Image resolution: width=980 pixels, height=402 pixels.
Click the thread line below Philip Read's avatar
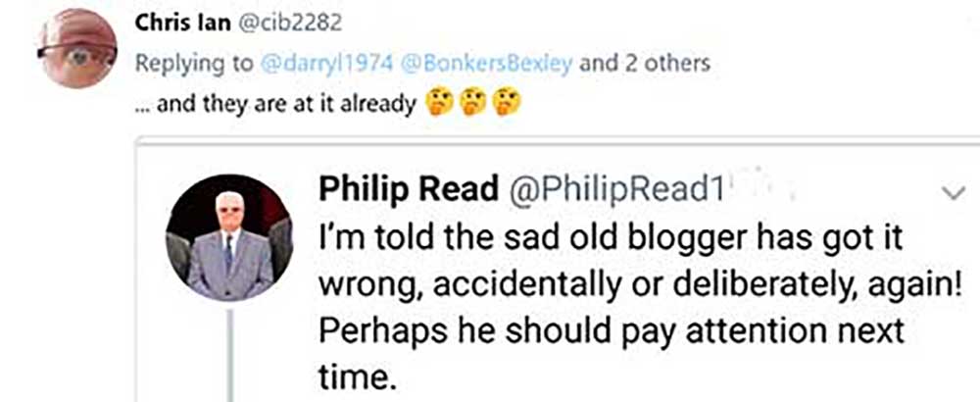[x=229, y=353]
